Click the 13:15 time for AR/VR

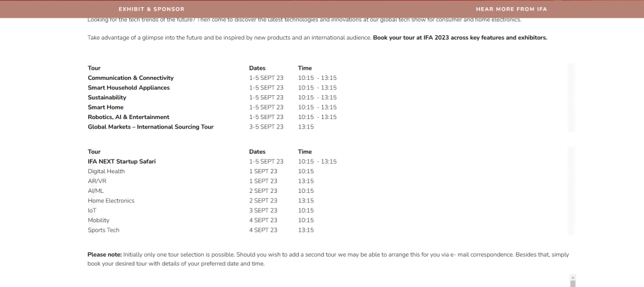[x=306, y=181]
